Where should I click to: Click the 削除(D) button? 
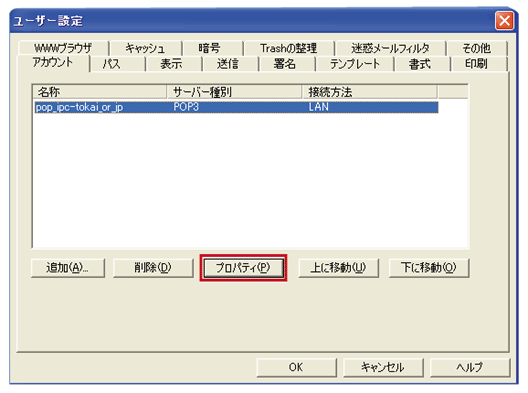tap(153, 268)
